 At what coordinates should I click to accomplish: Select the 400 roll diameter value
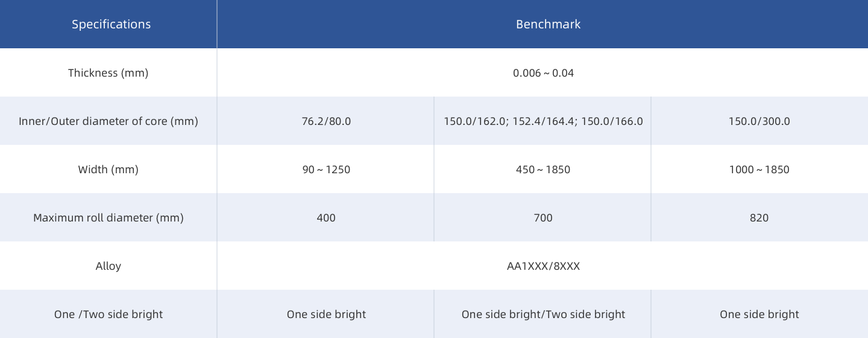pyautogui.click(x=326, y=218)
